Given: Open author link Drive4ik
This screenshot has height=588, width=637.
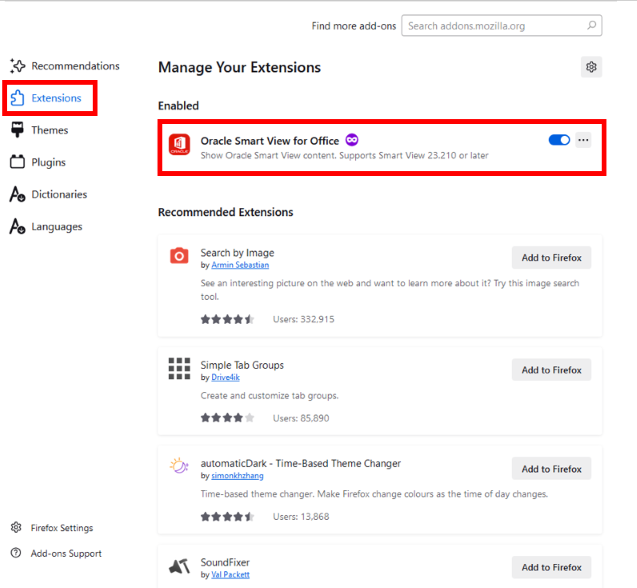Looking at the screenshot, I should pyautogui.click(x=225, y=378).
